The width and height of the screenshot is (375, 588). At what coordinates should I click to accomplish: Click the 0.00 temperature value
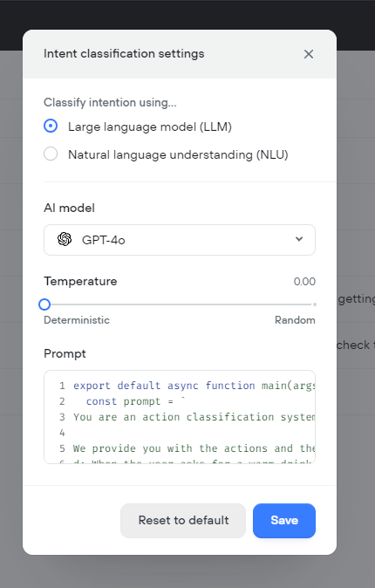point(304,282)
